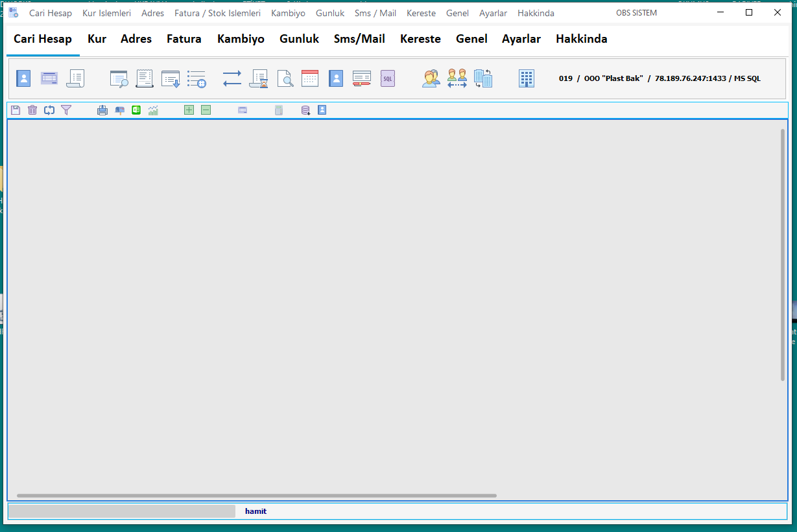
Task: Click the two overlapping users icon
Action: (x=431, y=78)
